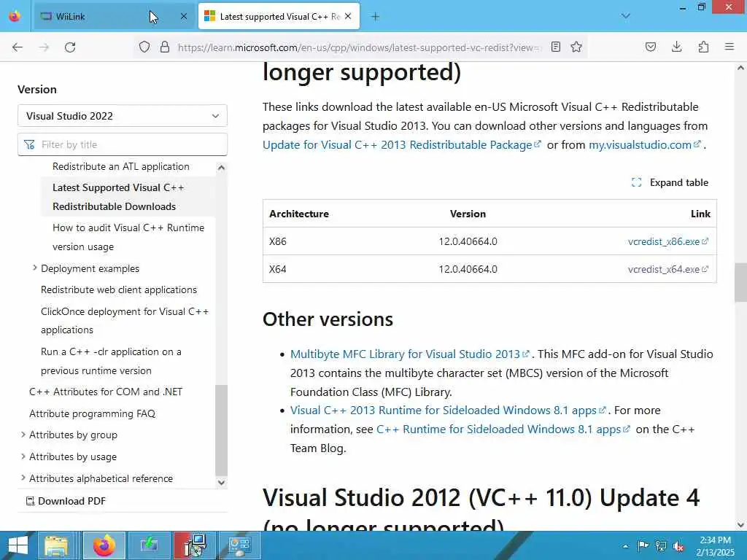Open network status tray icon
Screen dimensions: 747x560
[660, 545]
